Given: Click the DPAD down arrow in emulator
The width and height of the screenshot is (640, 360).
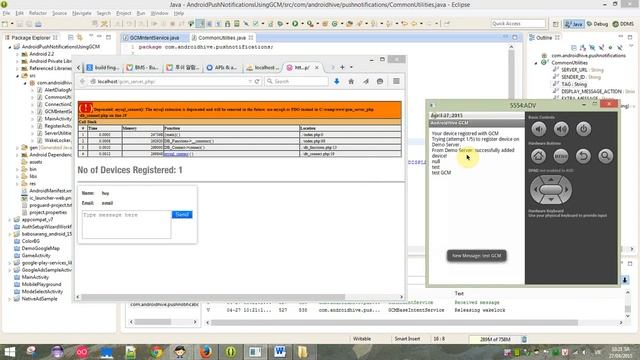Looking at the screenshot, I should pos(551,200).
